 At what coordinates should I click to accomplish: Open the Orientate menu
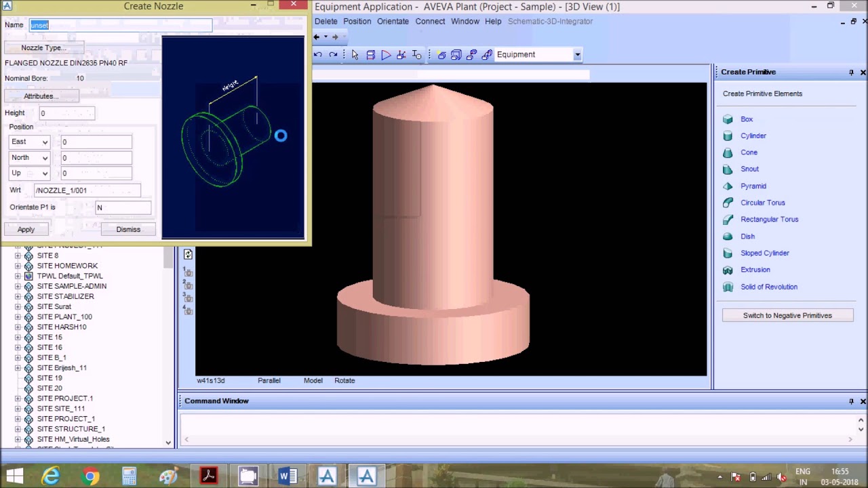point(393,21)
